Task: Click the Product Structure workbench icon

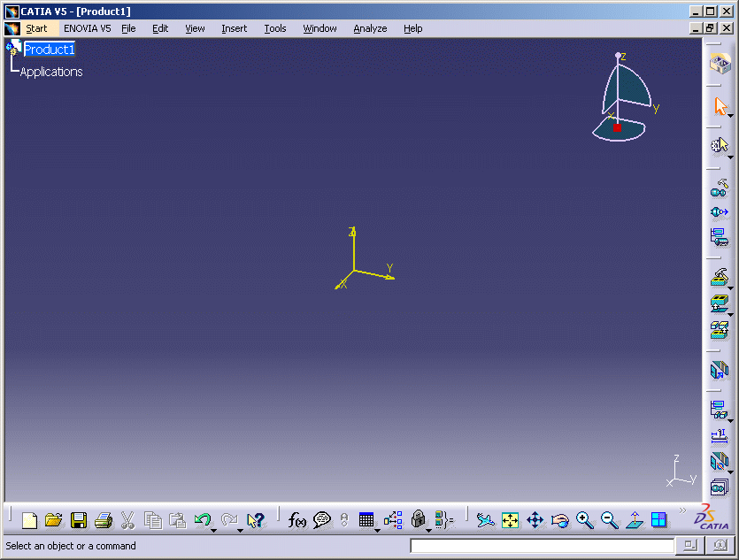Action: pyautogui.click(x=720, y=63)
